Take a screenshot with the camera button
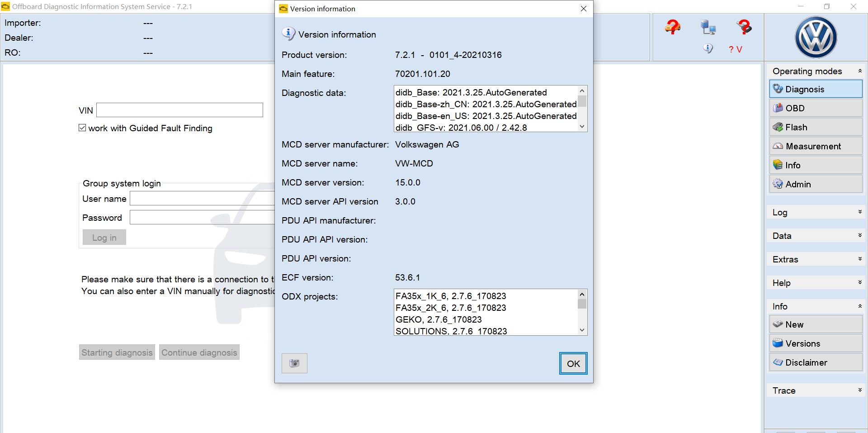This screenshot has width=868, height=433. pyautogui.click(x=294, y=363)
